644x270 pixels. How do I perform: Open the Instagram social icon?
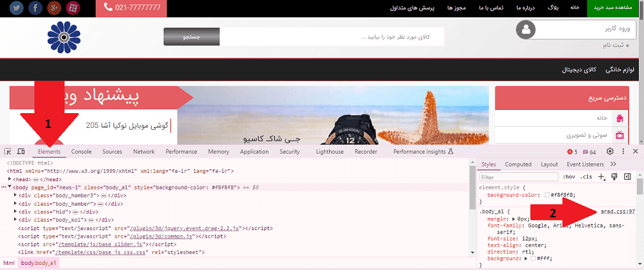tap(73, 8)
